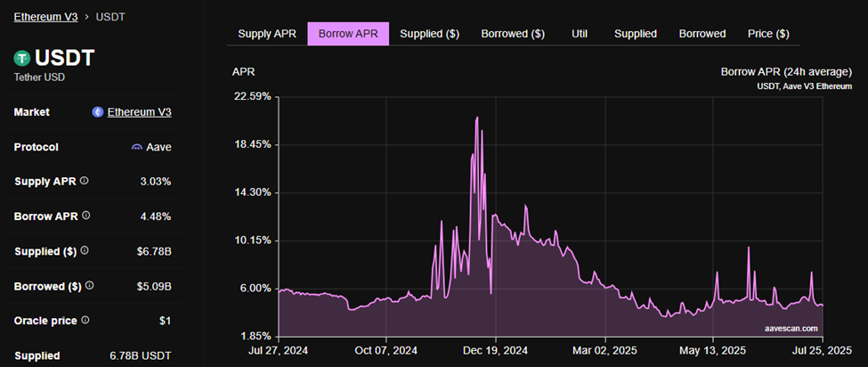Click the Borrowed value $5.09B
Screen dimensions: 868x367
point(154,287)
